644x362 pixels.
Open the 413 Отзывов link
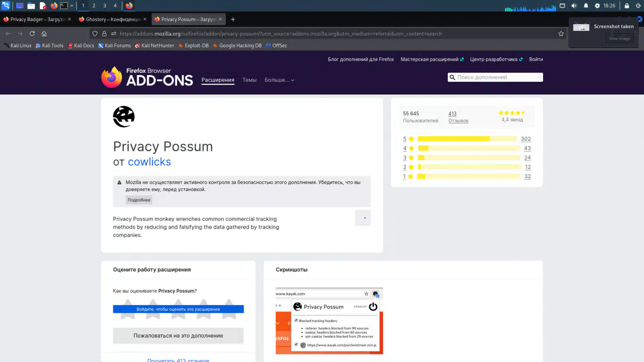click(458, 117)
